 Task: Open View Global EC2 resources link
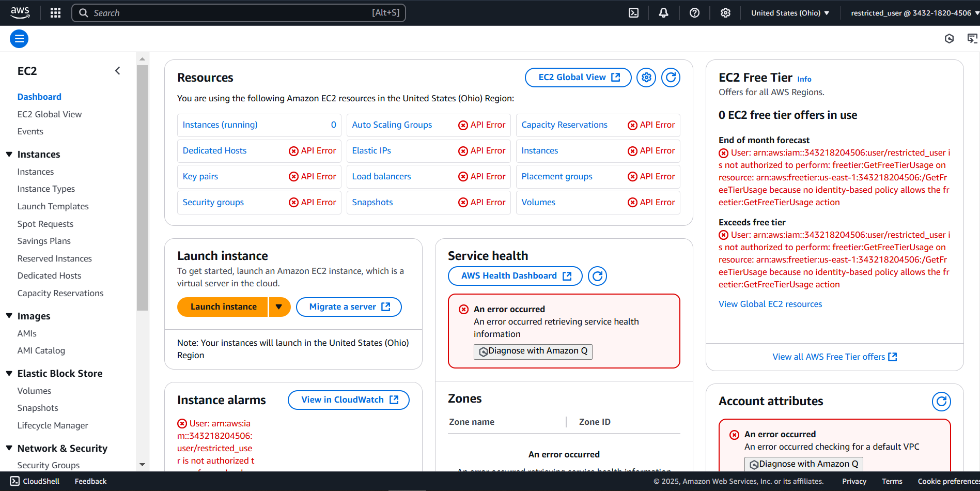click(x=770, y=304)
